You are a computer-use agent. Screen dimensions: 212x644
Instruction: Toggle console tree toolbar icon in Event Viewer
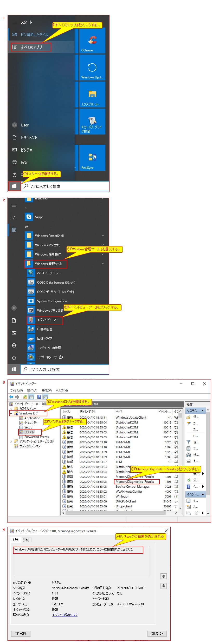31,397
